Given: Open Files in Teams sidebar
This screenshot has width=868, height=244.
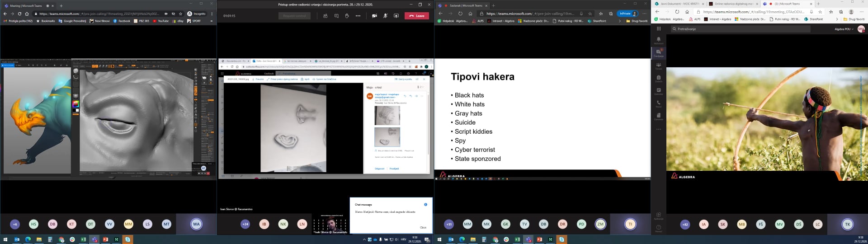Looking at the screenshot, I should pyautogui.click(x=658, y=116).
